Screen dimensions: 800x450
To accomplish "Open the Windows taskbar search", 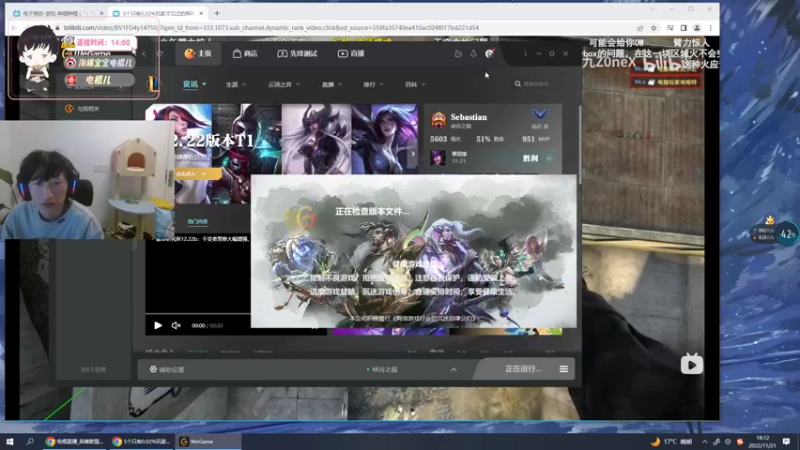I will coord(30,441).
